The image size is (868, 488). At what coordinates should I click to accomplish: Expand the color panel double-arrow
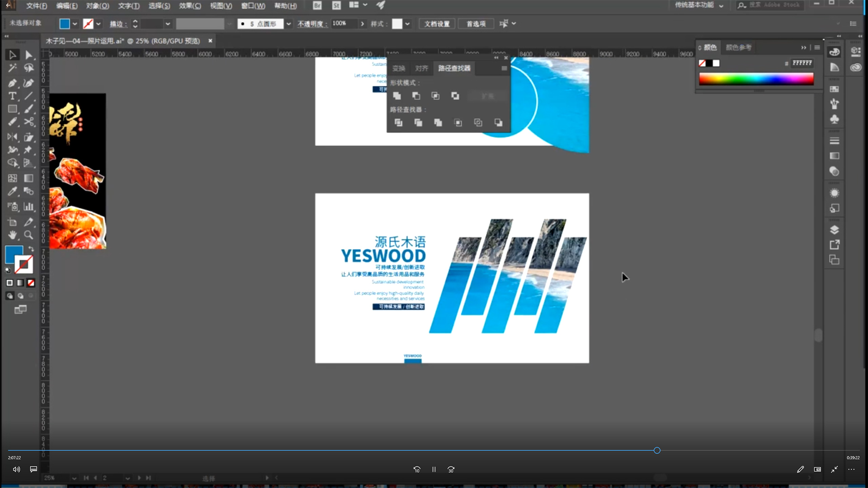click(x=803, y=47)
